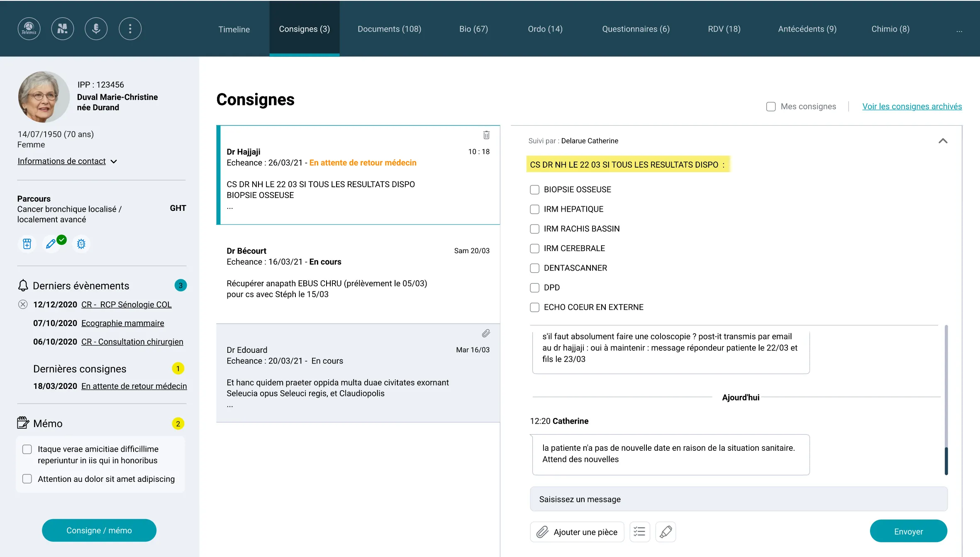Switch to the Timeline tab
This screenshot has height=557, width=980.
234,29
